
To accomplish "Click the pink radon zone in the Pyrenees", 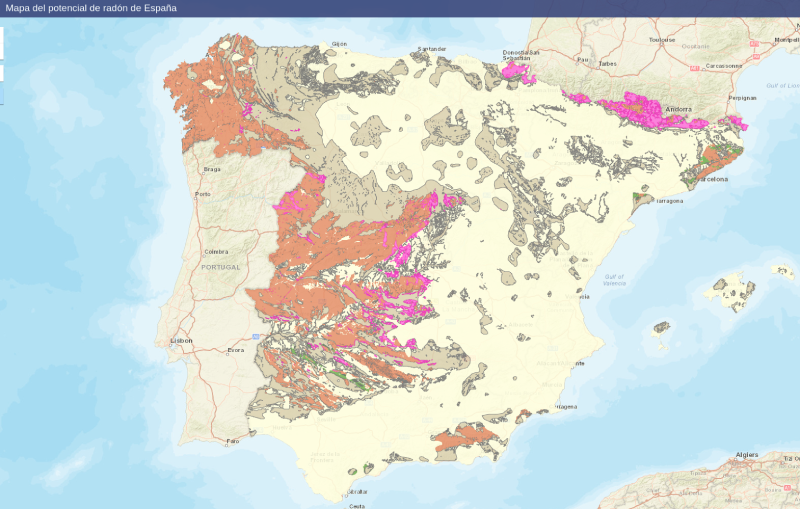I will tap(630, 105).
